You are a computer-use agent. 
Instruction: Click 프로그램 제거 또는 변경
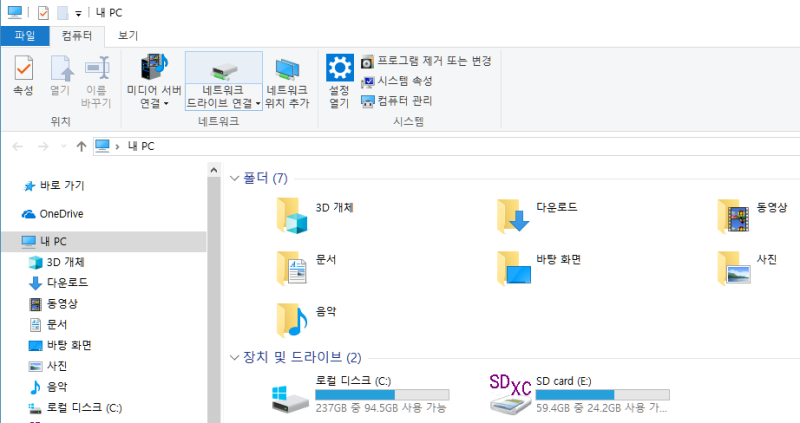coord(426,61)
